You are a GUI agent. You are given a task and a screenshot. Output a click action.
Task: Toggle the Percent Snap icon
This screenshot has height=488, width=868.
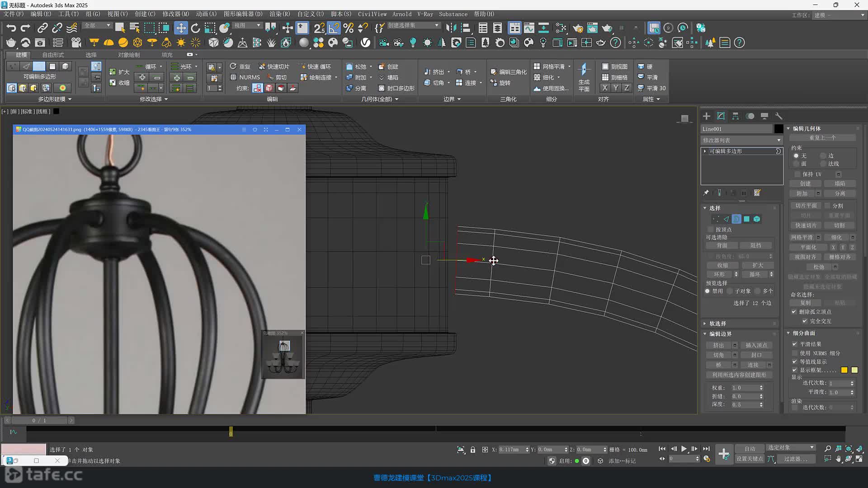click(348, 28)
